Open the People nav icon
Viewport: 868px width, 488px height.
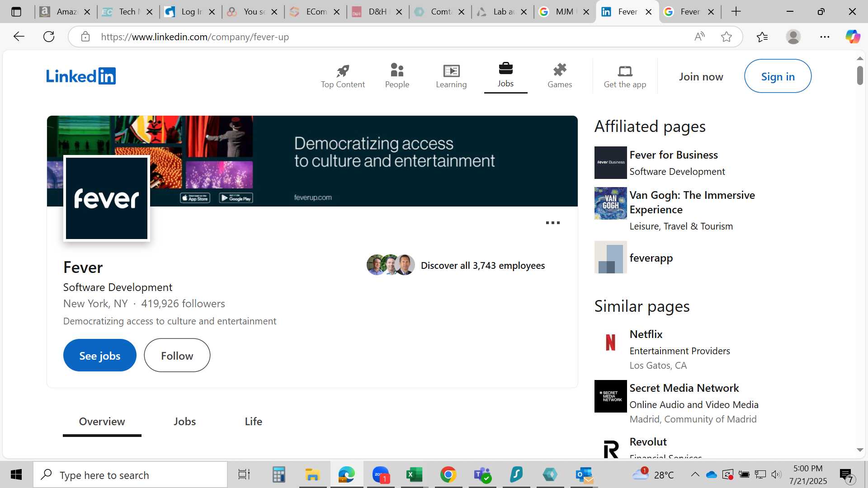pos(397,70)
